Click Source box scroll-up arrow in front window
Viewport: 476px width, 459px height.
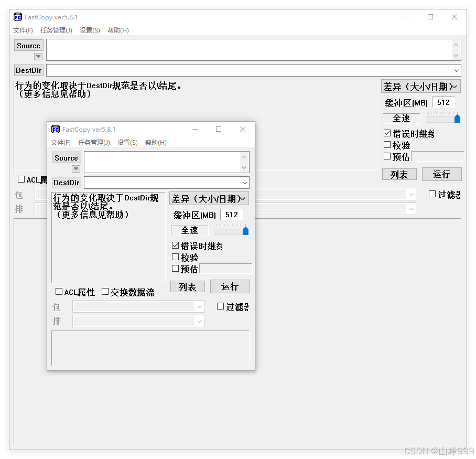(244, 157)
